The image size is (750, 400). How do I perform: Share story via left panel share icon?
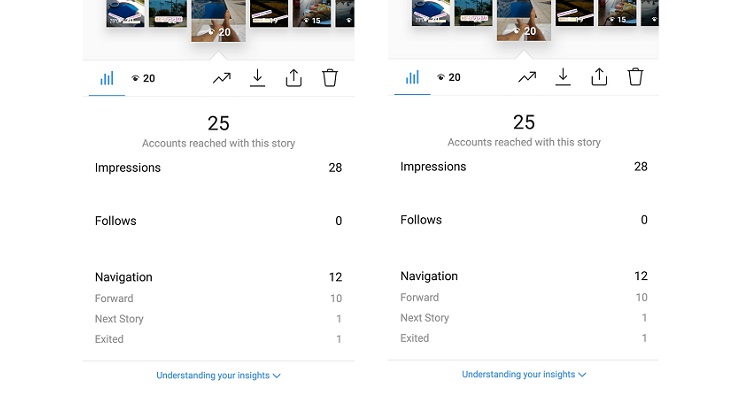[293, 77]
